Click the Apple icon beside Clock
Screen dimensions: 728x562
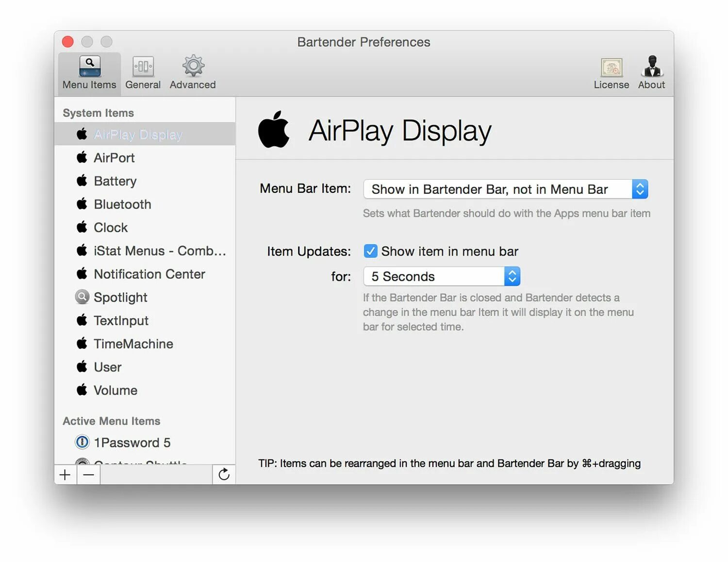(82, 227)
